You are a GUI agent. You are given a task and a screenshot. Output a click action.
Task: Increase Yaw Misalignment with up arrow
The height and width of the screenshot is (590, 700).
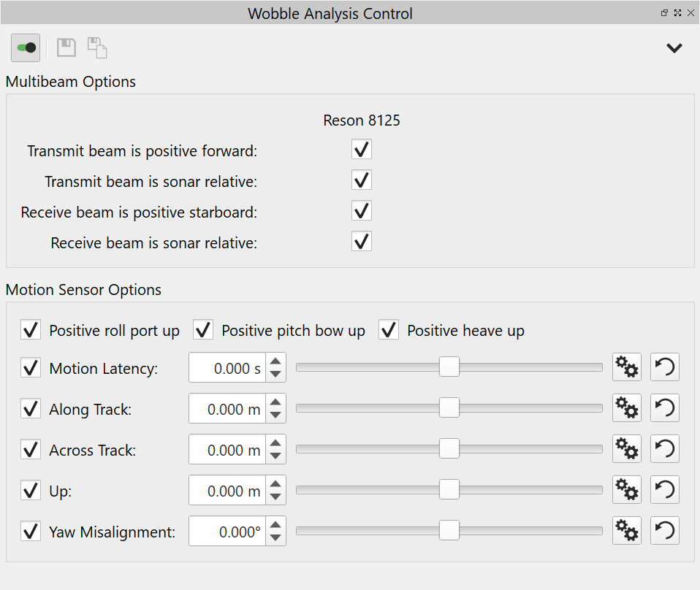[x=275, y=525]
